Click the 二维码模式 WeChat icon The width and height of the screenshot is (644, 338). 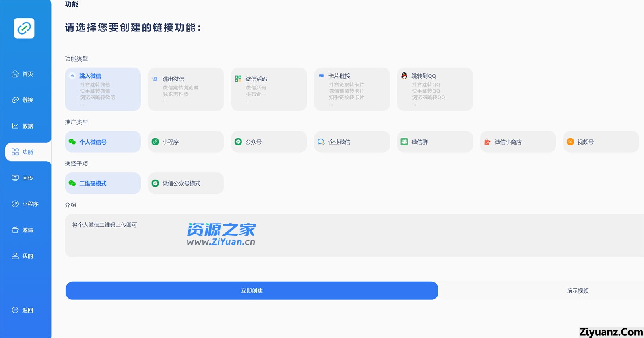(72, 183)
